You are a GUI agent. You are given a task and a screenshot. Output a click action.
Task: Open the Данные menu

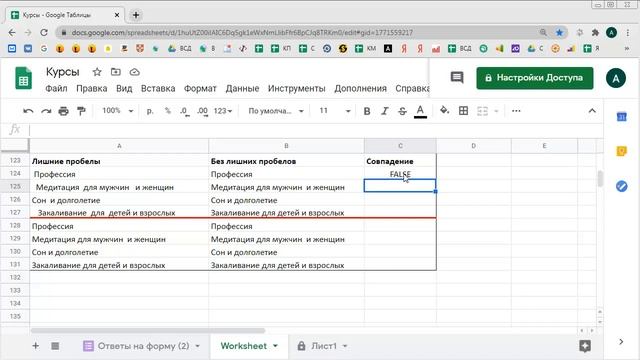[x=242, y=89]
